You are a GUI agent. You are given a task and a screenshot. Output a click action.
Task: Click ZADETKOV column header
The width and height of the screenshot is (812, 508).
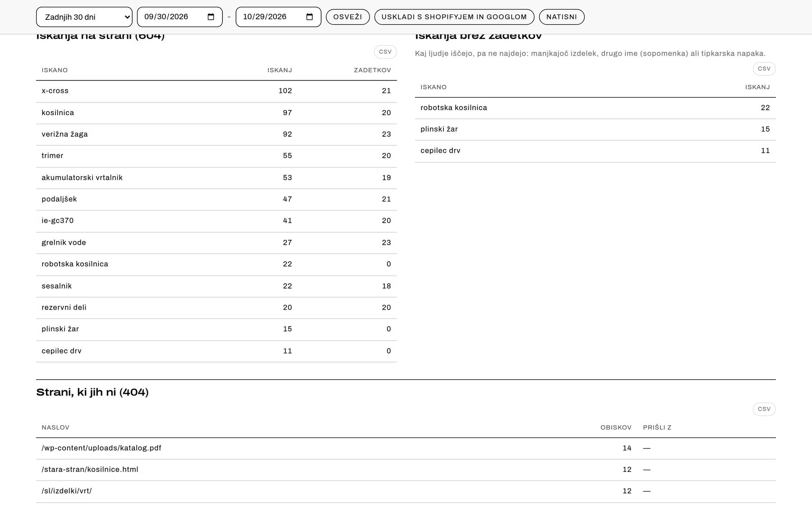tap(373, 70)
